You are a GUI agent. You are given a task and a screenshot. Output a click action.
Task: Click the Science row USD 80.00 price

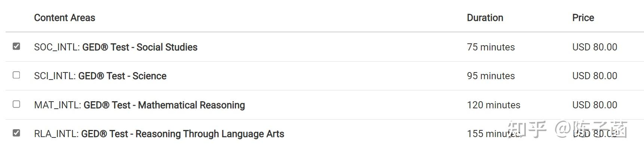click(x=594, y=76)
